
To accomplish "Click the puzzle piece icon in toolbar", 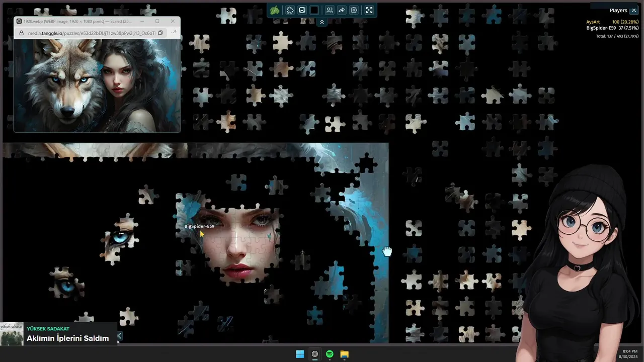I will coord(290,10).
